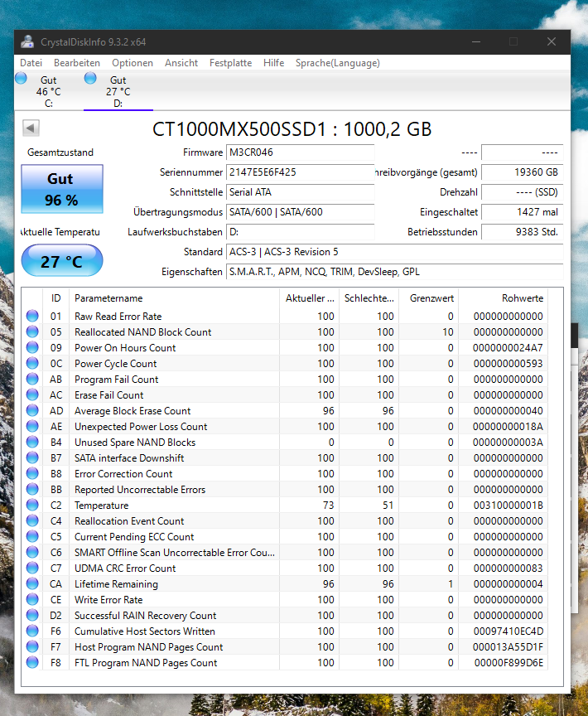Open the Bearbeiten menu
The image size is (588, 716).
(x=77, y=63)
